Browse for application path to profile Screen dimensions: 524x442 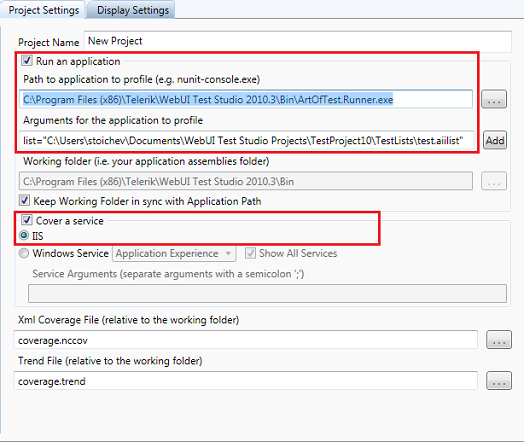click(494, 99)
